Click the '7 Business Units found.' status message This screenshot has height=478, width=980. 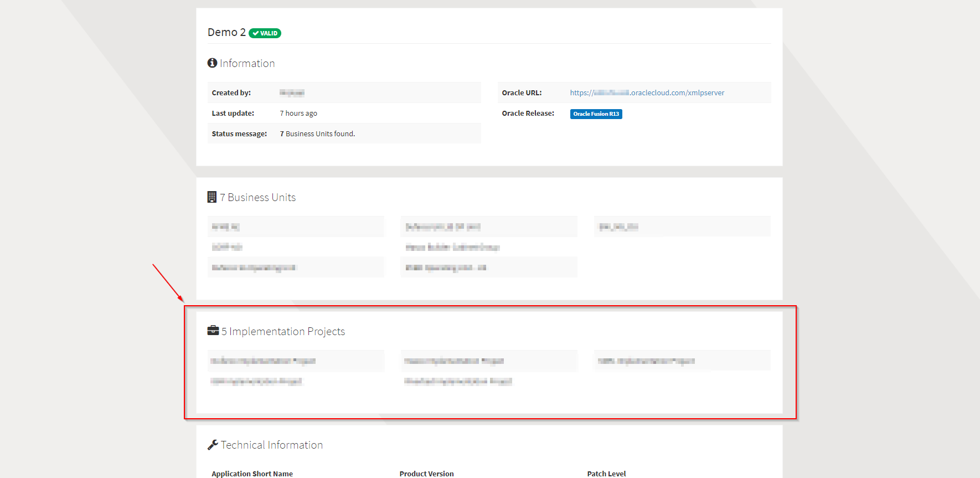point(317,134)
